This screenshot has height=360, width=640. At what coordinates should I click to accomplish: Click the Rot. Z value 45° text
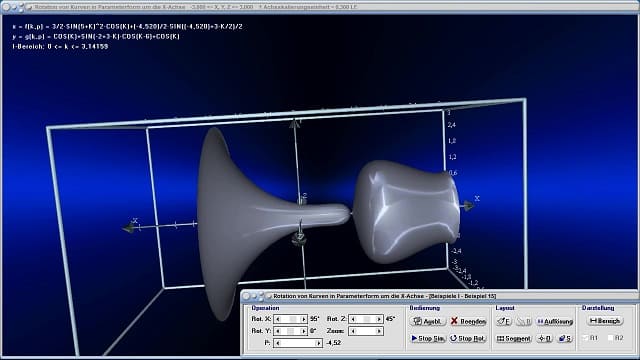tap(390, 319)
